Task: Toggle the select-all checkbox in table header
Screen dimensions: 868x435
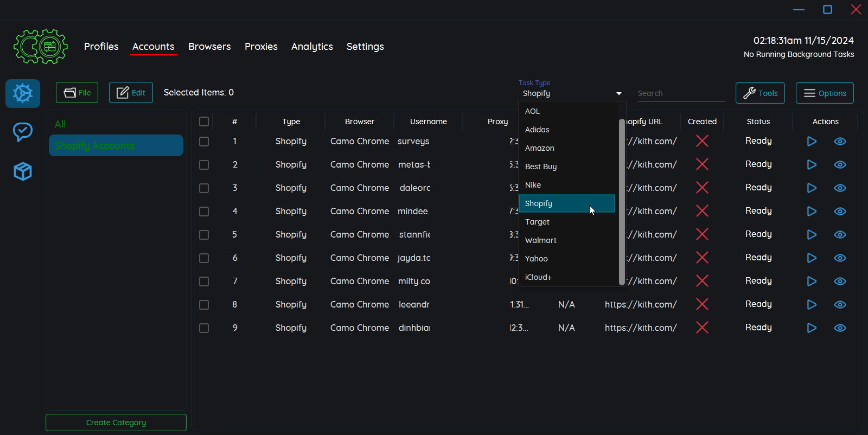Action: tap(204, 121)
